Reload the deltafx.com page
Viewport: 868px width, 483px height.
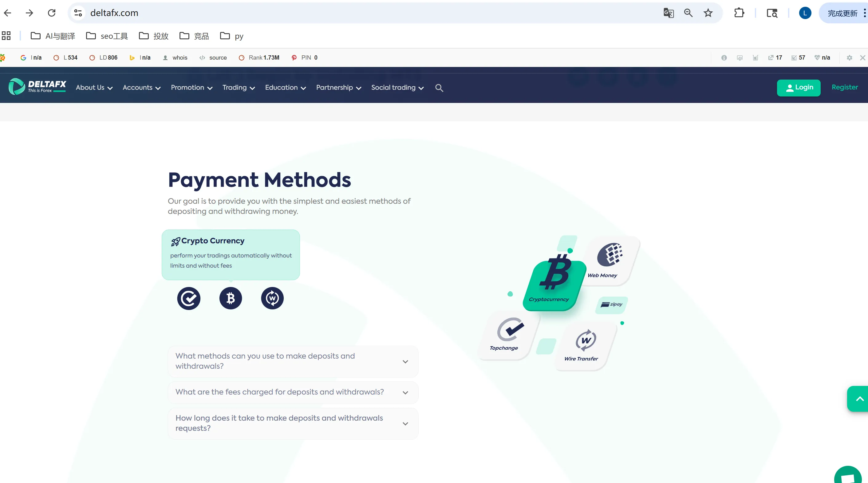click(52, 13)
